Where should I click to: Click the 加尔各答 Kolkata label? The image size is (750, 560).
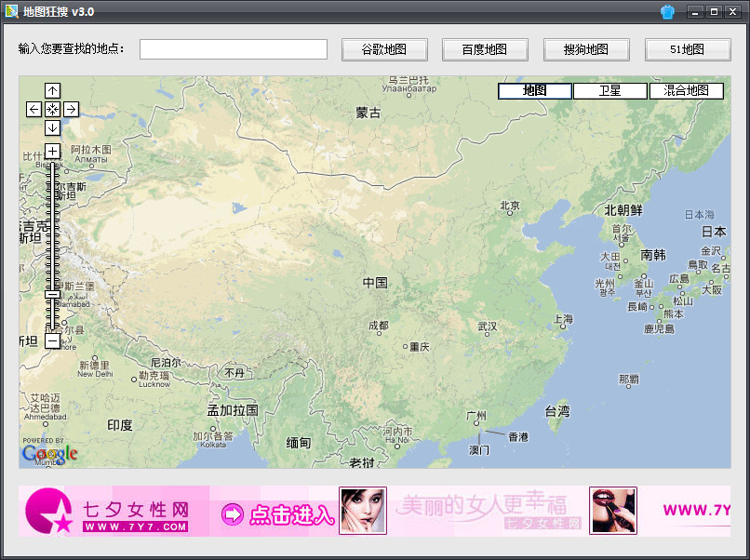213,439
